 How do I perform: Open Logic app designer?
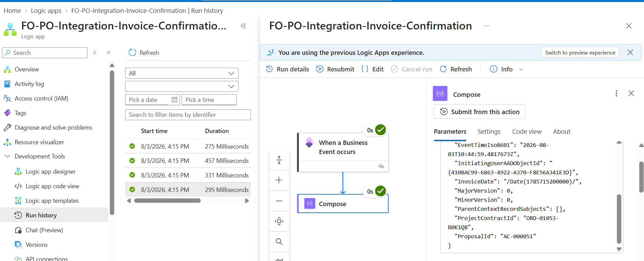(51, 172)
